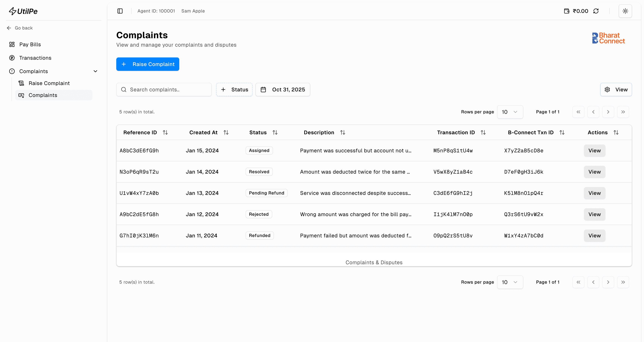Open Transactions from the sidebar

(x=36, y=58)
